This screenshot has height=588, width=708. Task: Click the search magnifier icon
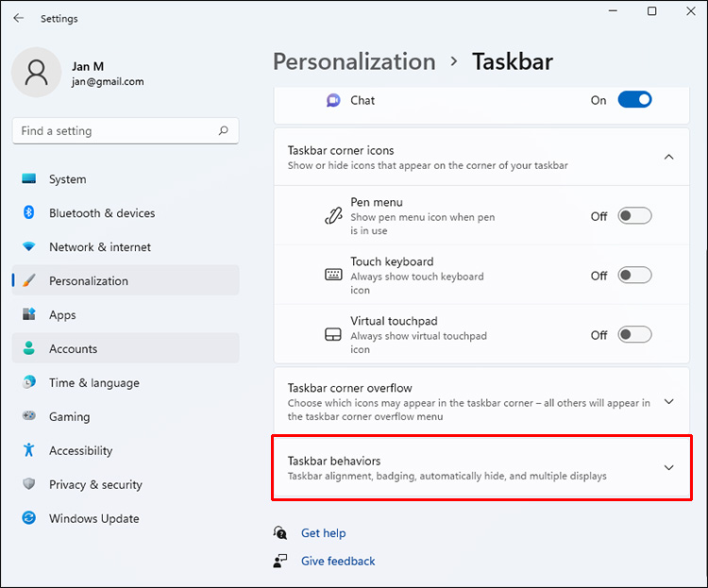click(224, 131)
